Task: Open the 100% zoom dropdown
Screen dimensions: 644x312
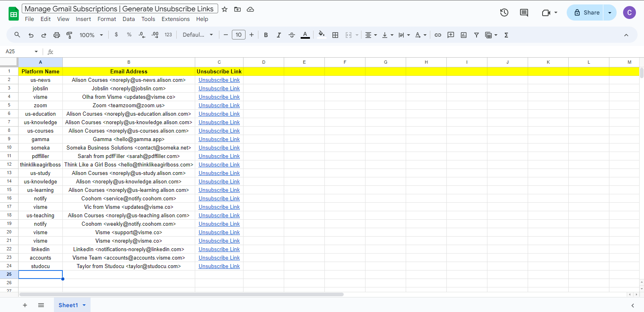Action: pyautogui.click(x=91, y=35)
